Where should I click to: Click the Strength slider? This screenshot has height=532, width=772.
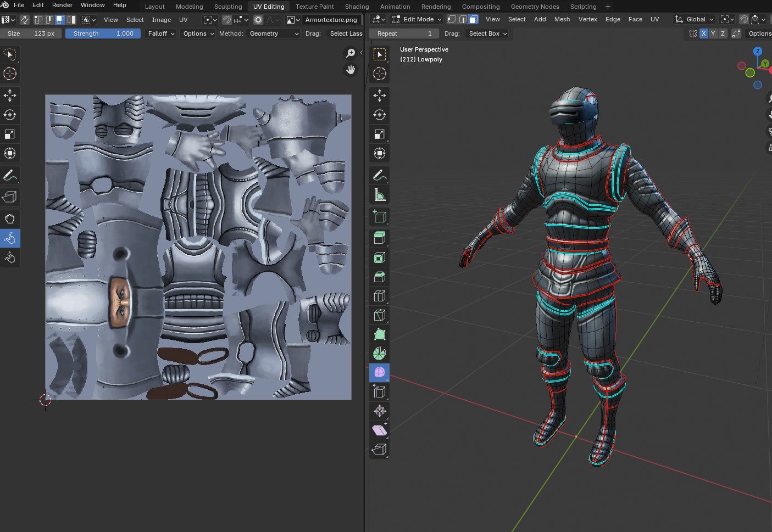coord(103,33)
